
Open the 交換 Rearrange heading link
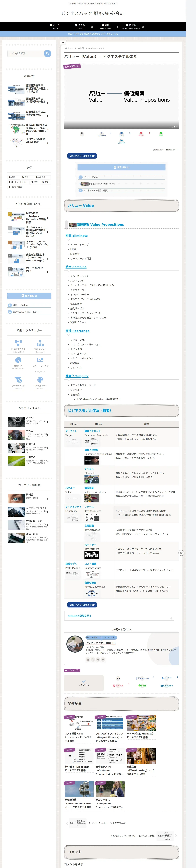(x=77, y=331)
